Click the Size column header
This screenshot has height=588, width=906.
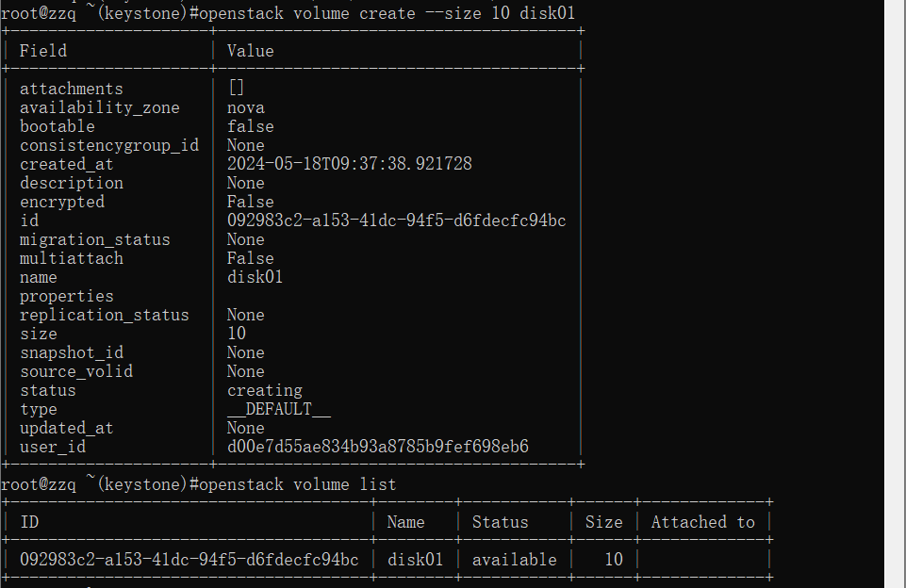tap(603, 522)
